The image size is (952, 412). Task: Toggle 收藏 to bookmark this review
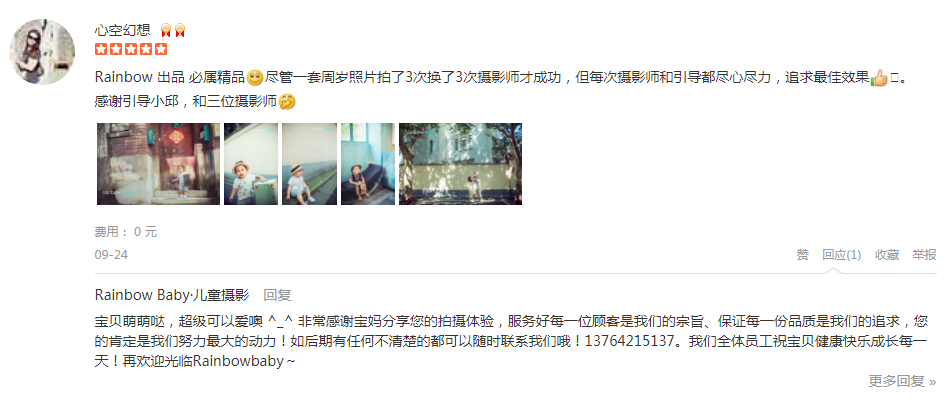(886, 255)
